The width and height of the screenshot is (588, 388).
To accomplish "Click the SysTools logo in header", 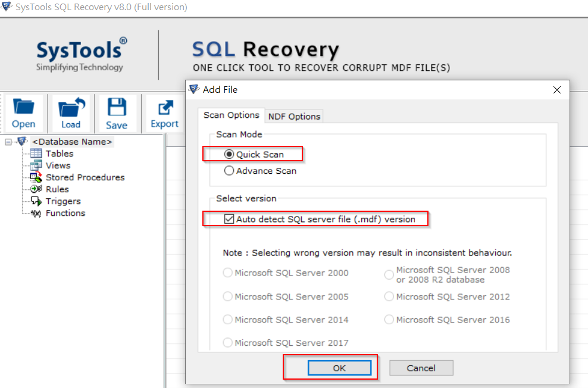I will [x=82, y=55].
